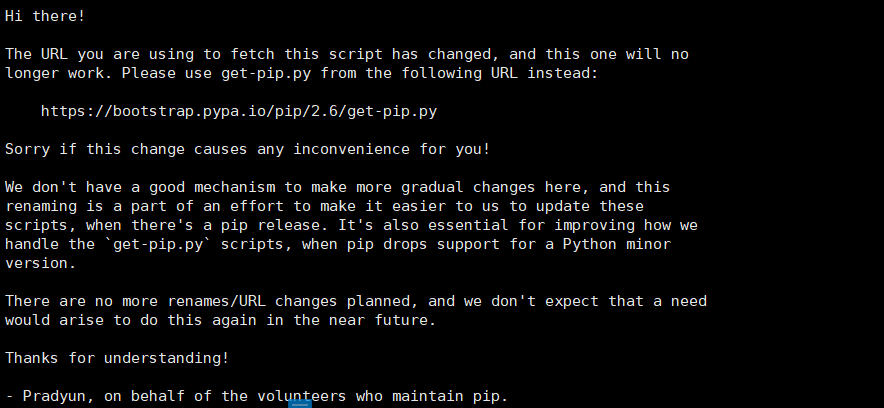The width and height of the screenshot is (884, 408).
Task: Click the word 'inconvenience' in the apology line
Action: coord(352,149)
